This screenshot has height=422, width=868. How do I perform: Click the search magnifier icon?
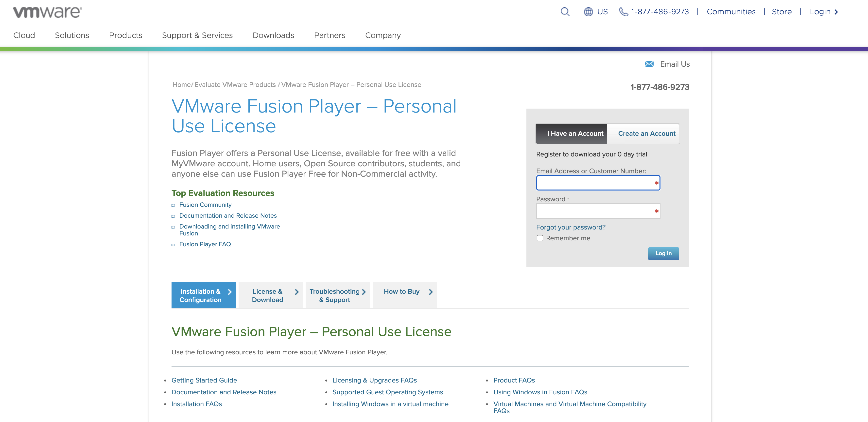click(565, 12)
